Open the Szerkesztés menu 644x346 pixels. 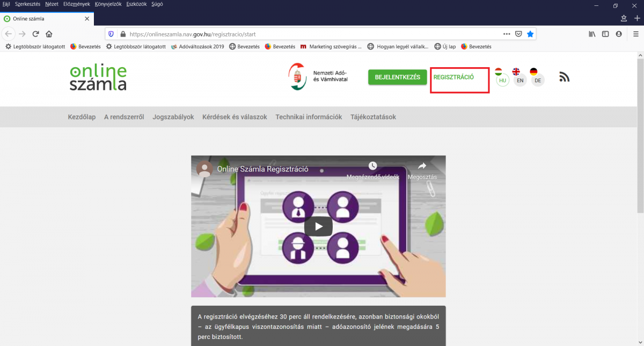coord(27,4)
